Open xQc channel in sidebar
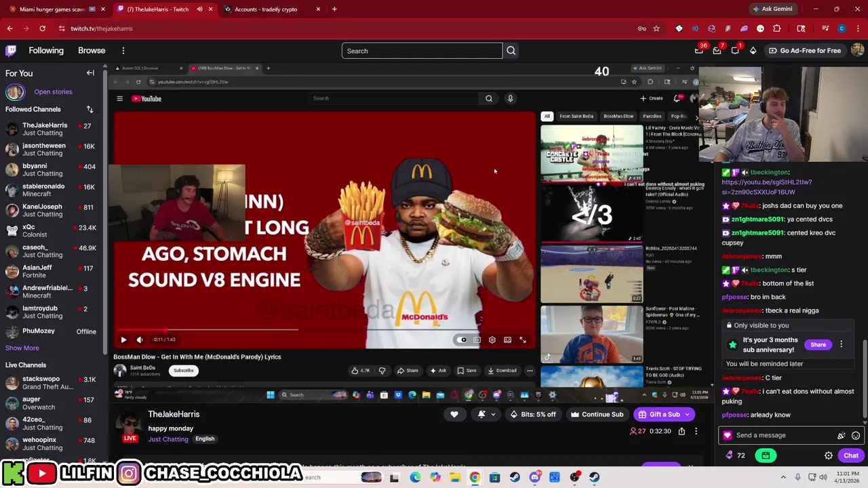This screenshot has width=868, height=488. click(51, 230)
